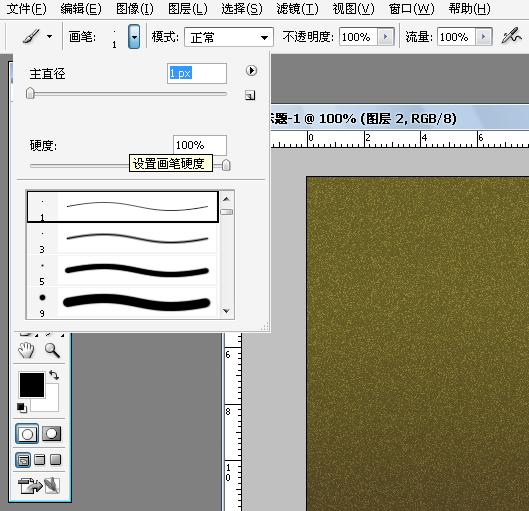This screenshot has width=529, height=511.
Task: Open the 模式 blending mode dropdown
Action: point(229,37)
